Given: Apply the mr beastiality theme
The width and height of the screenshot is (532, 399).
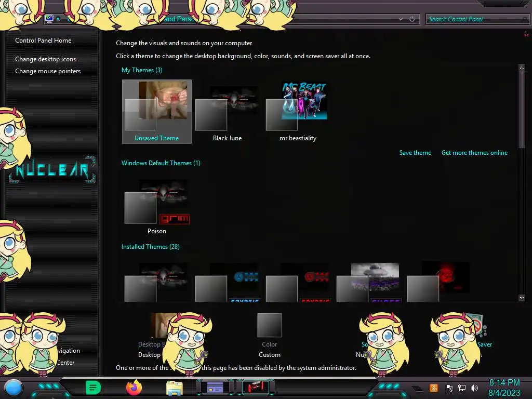Looking at the screenshot, I should click(x=298, y=112).
